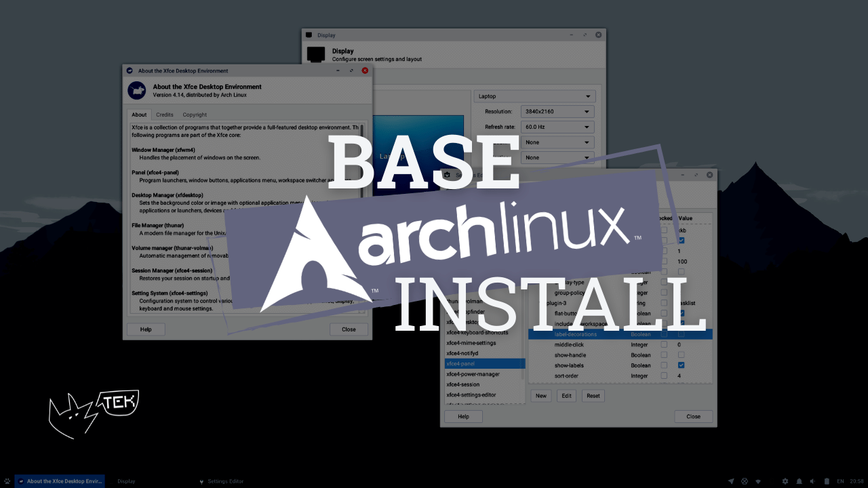Open the Copyright tab

pyautogui.click(x=195, y=115)
